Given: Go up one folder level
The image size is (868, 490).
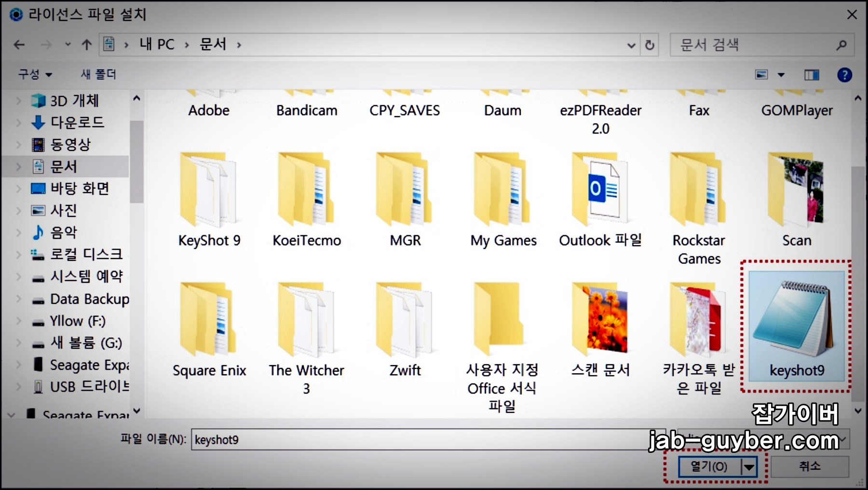Looking at the screenshot, I should coord(87,45).
